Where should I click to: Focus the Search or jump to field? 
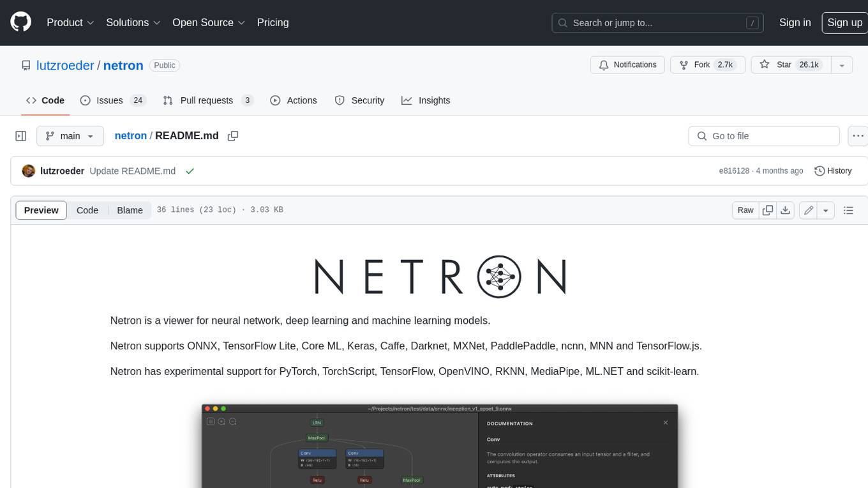point(658,22)
